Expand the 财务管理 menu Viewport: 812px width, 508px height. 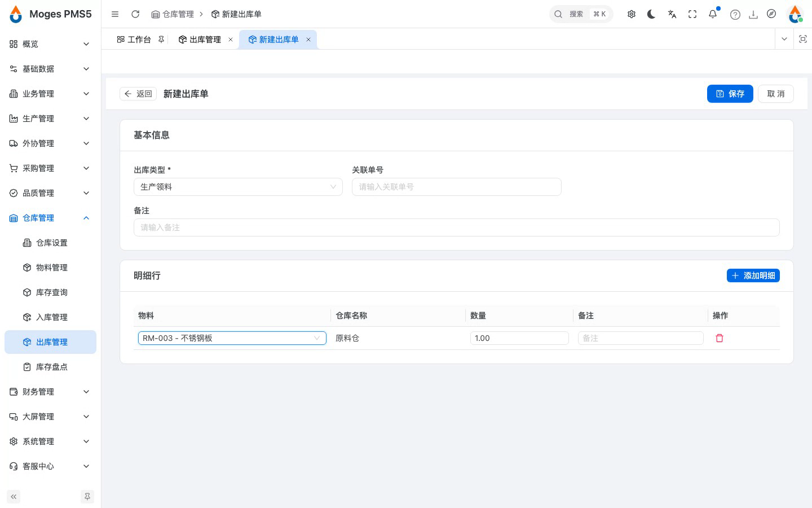click(x=50, y=392)
